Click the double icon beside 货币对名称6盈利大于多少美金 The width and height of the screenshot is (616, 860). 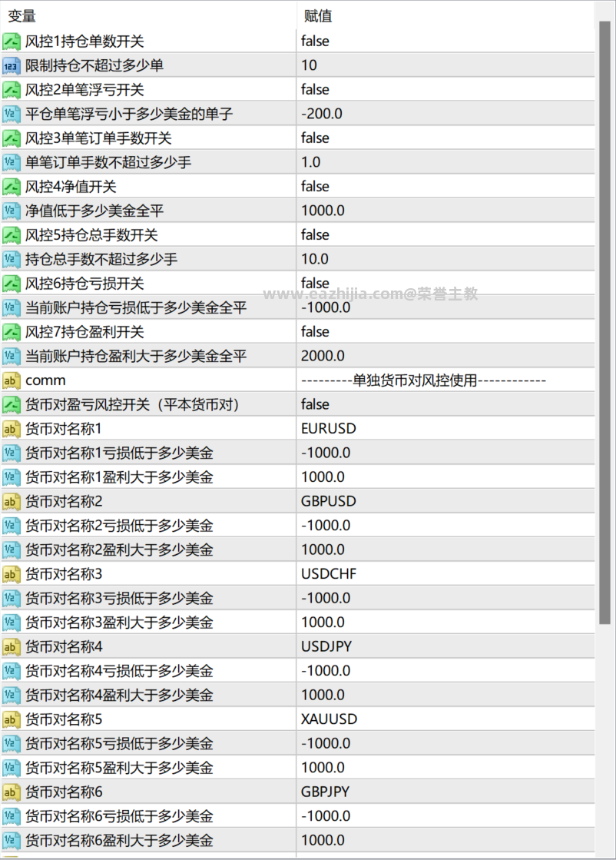point(11,840)
